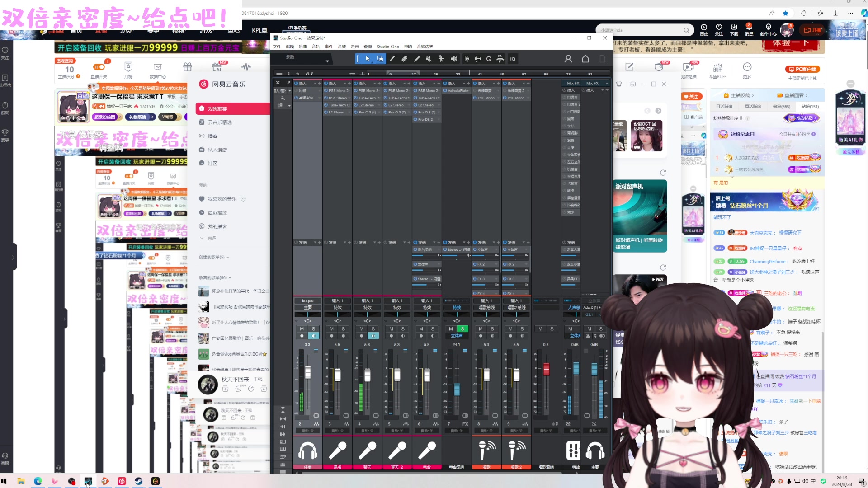Open the 音频边界 menu in Studio One
The image size is (868, 488).
(x=425, y=47)
